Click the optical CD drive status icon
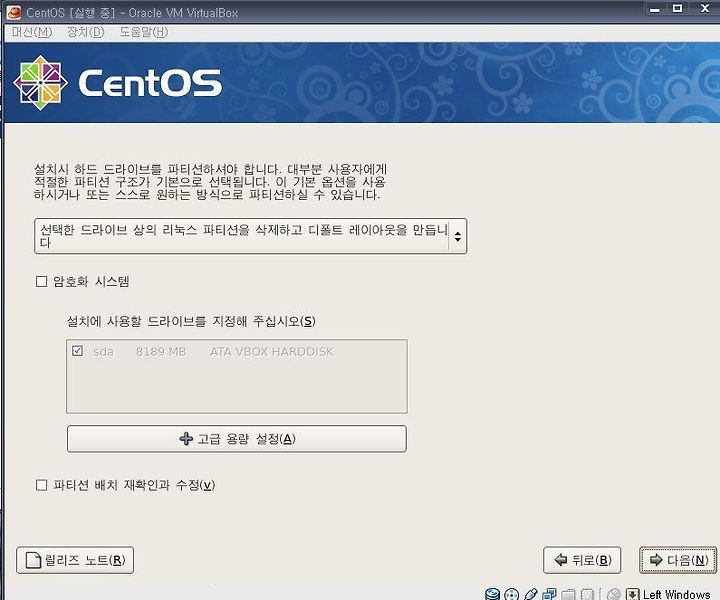Image resolution: width=720 pixels, height=600 pixels. (x=511, y=594)
